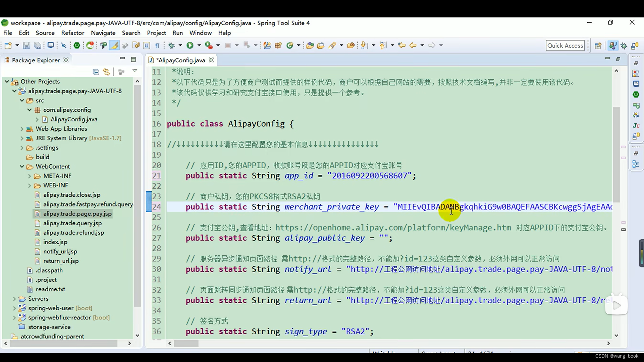This screenshot has width=644, height=362.
Task: Minimize the Package Explorer view
Action: point(122,59)
